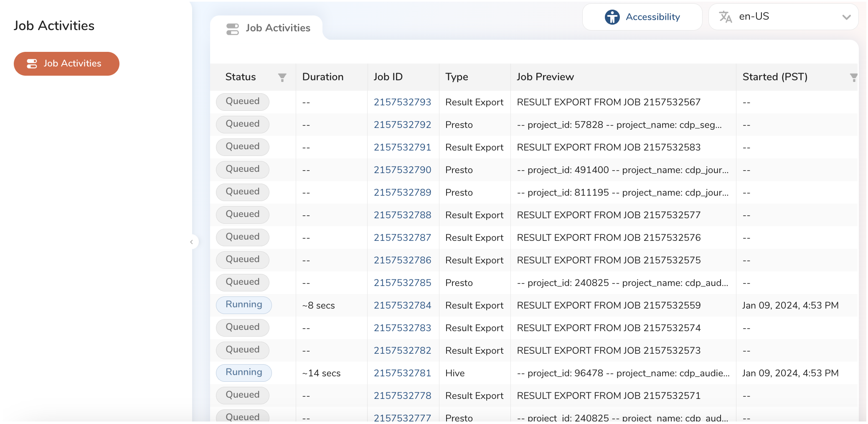Collapse the left sidebar with the chevron

point(192,242)
